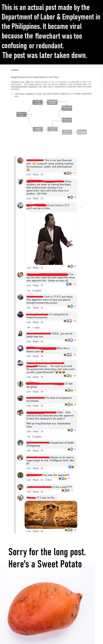The height and width of the screenshot is (644, 103).
Task: Open the John Travolta confused GIF
Action: pyautogui.click(x=51, y=238)
